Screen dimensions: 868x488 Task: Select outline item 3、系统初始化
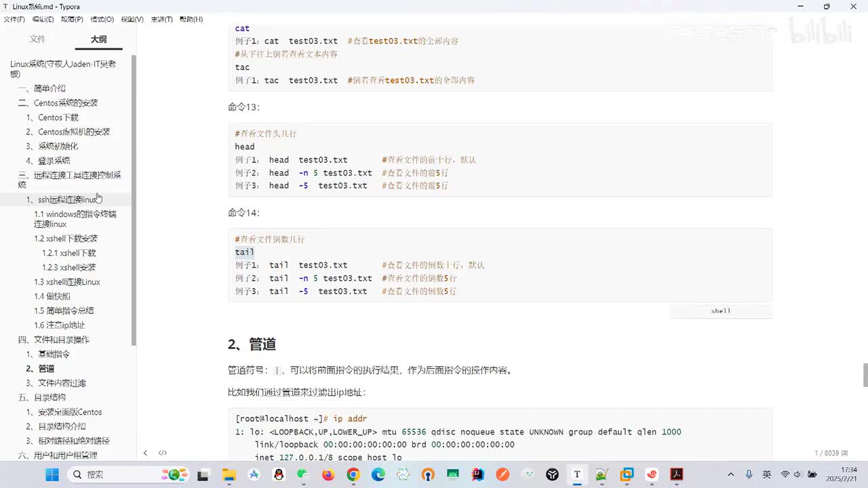52,146
